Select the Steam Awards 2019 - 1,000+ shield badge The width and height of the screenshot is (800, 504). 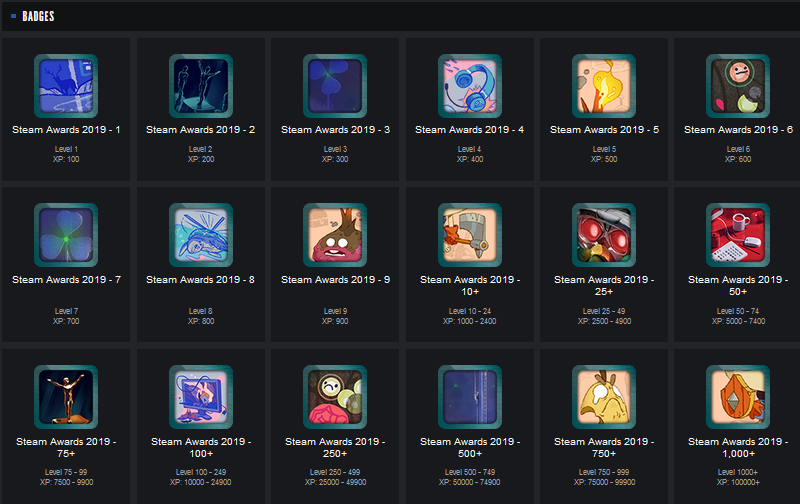[738, 396]
